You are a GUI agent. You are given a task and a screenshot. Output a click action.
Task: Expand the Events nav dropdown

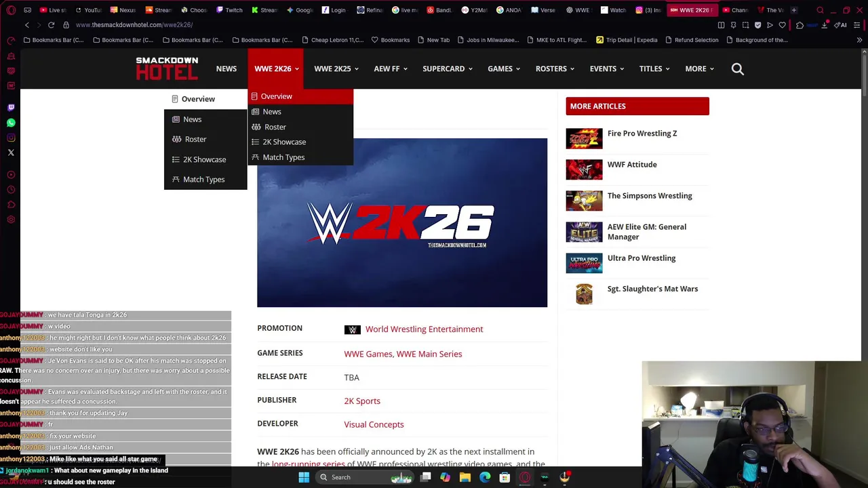point(607,68)
